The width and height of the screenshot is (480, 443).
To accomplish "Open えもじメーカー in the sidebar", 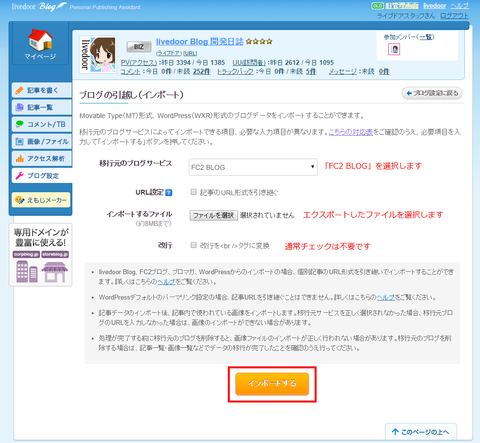I will [41, 200].
